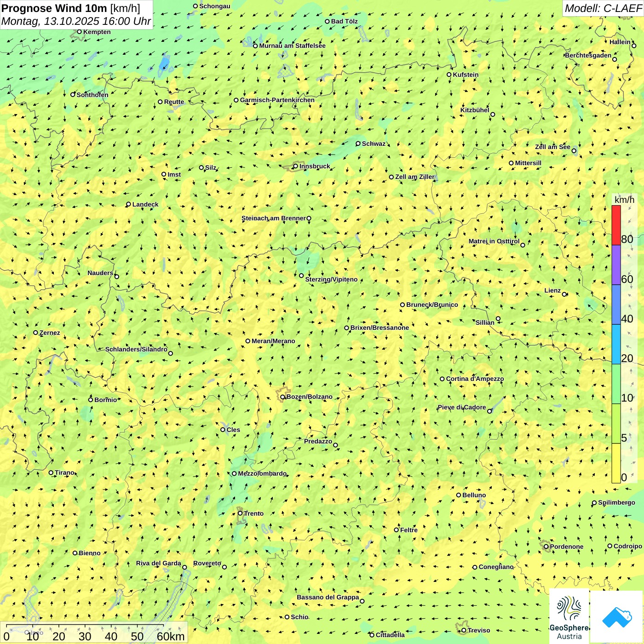Click the Lienz city label
The height and width of the screenshot is (644, 644).
[552, 290]
